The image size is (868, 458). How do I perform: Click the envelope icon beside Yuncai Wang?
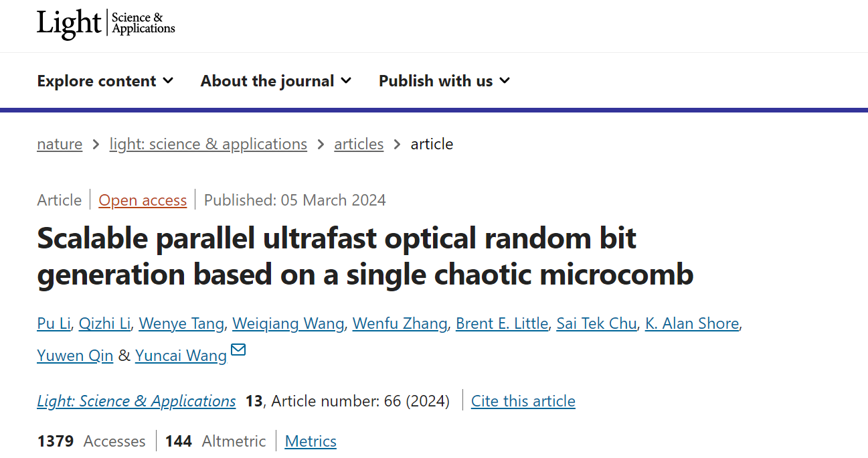[238, 350]
